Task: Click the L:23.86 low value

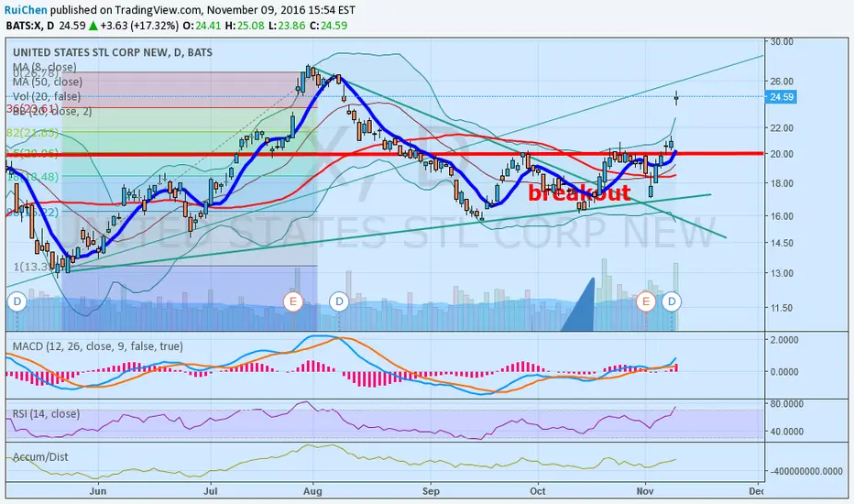Action: tap(287, 26)
